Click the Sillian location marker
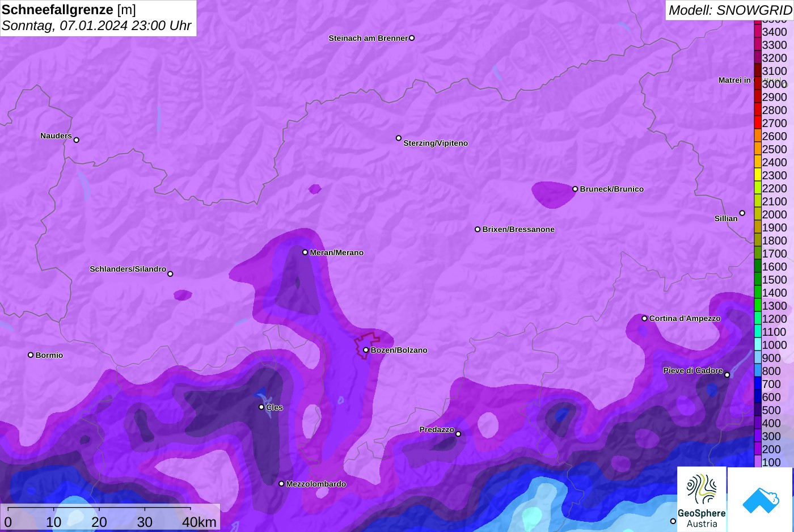794x532 pixels. (742, 213)
